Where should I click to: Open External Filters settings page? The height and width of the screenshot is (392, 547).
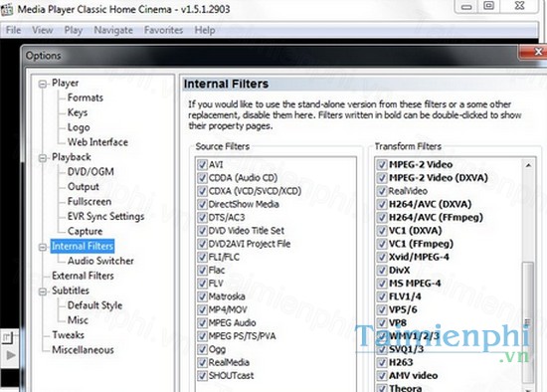pyautogui.click(x=83, y=276)
